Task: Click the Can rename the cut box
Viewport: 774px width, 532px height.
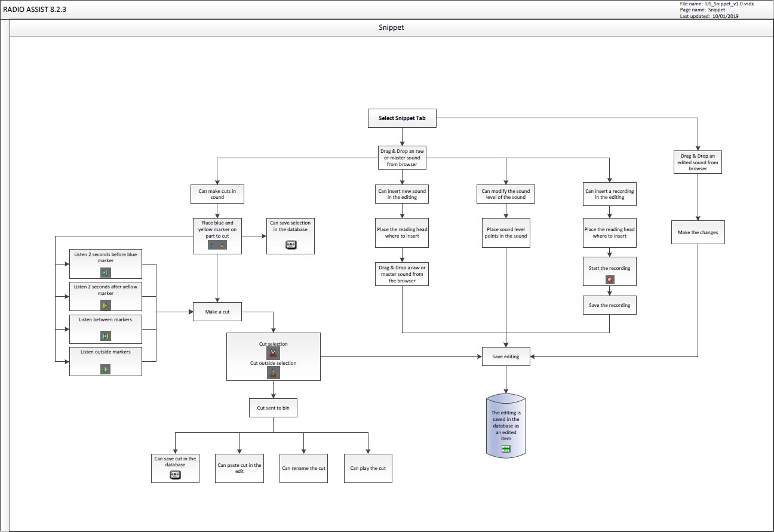Action: tap(303, 468)
